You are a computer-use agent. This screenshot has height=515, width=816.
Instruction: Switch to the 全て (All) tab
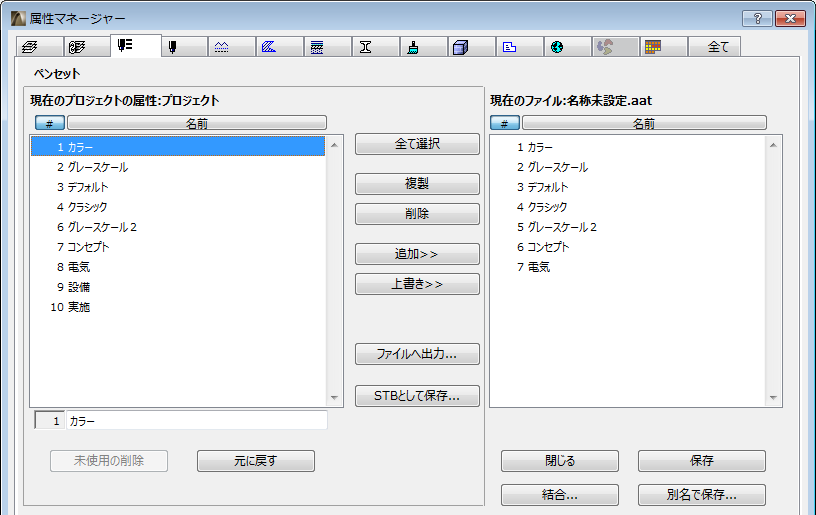(715, 47)
